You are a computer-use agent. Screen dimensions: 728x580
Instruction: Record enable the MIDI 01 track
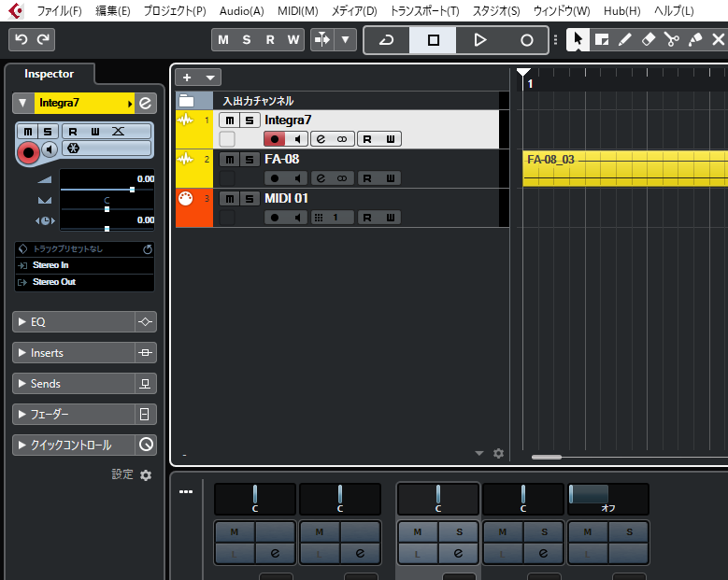tap(275, 218)
